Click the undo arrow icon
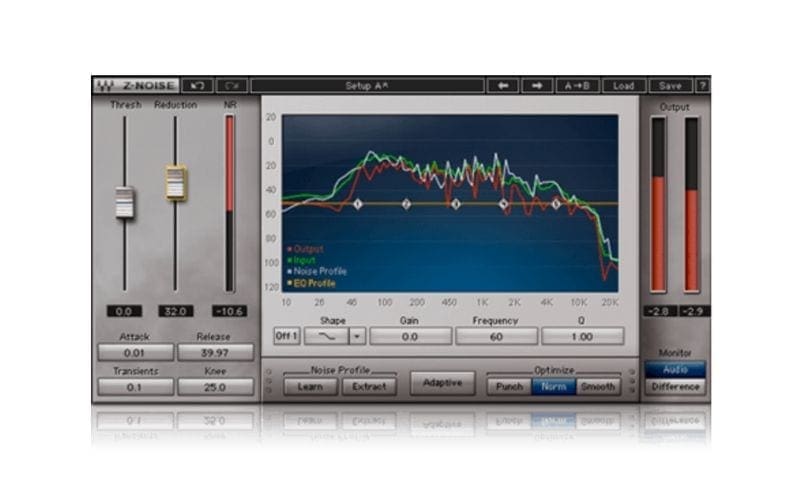This screenshot has width=800, height=500. 198,86
